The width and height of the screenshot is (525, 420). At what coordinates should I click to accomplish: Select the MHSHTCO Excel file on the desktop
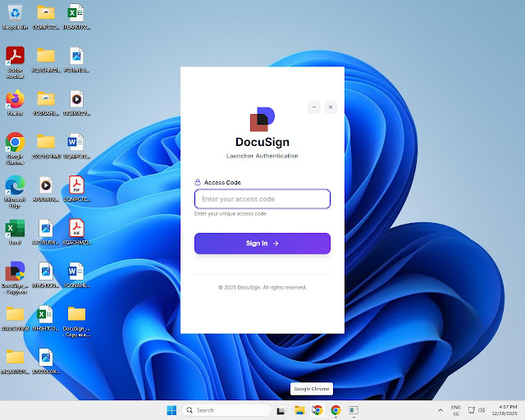click(x=46, y=318)
